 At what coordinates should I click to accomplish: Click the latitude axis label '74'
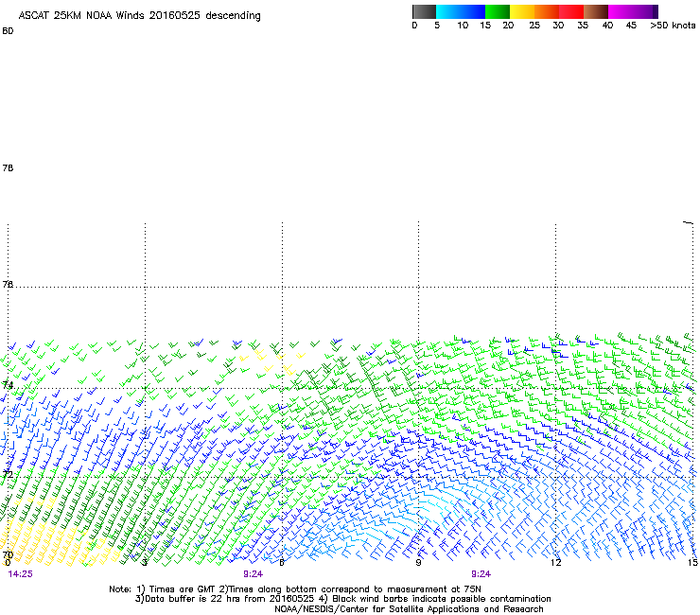(8, 385)
